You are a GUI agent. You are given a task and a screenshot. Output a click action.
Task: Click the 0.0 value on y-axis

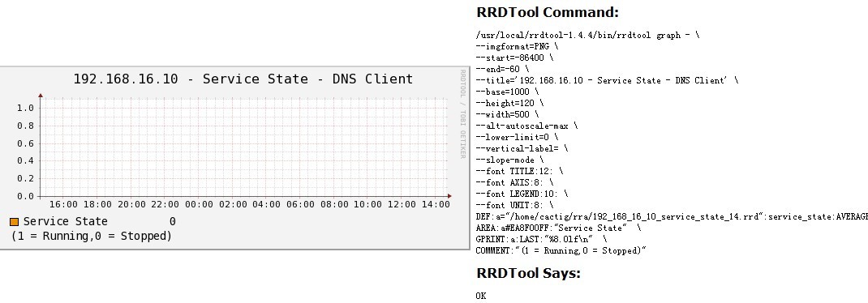coord(25,196)
